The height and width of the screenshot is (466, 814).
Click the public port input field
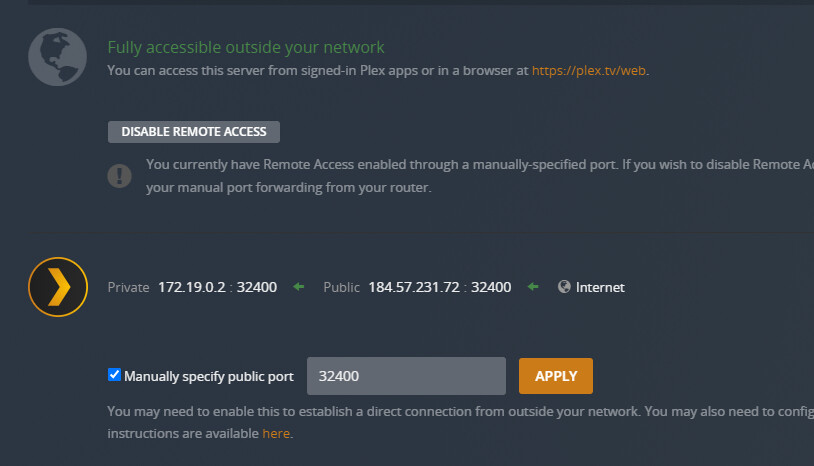(x=406, y=376)
